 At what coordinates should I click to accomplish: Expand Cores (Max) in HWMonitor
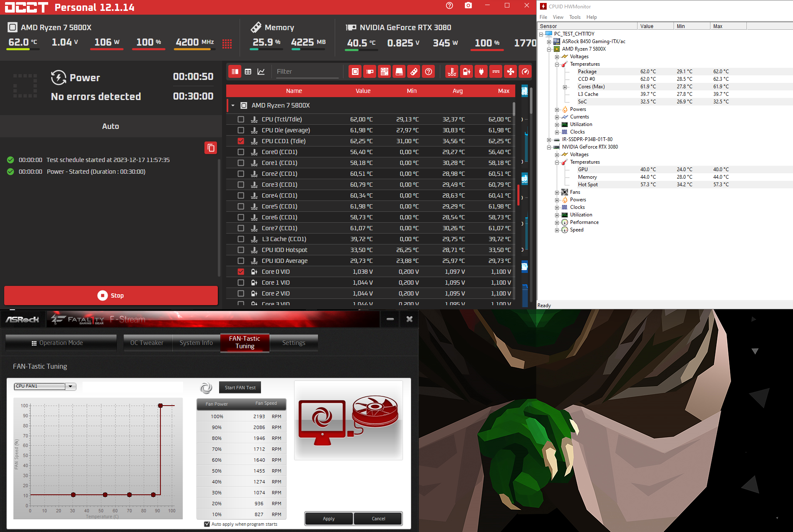[565, 87]
